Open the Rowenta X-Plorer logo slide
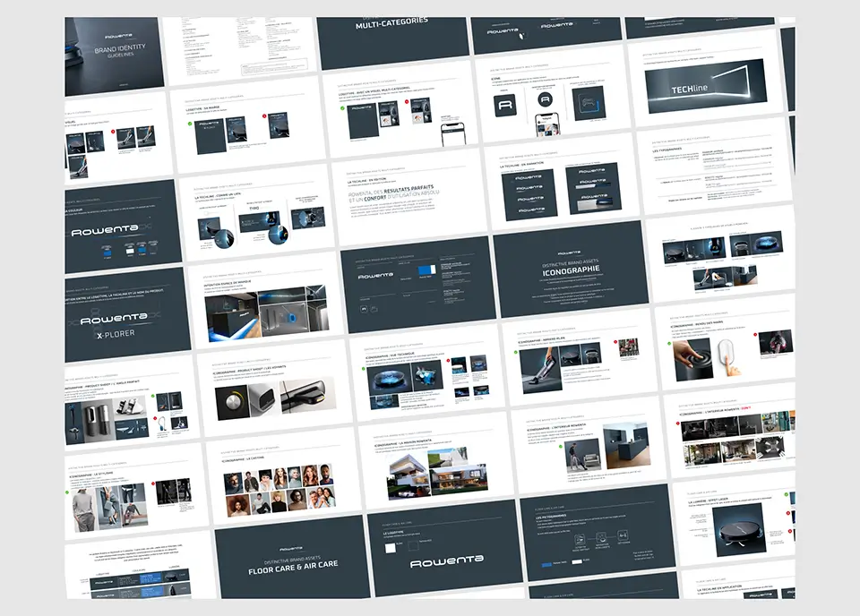This screenshot has width=860, height=616. [127, 314]
